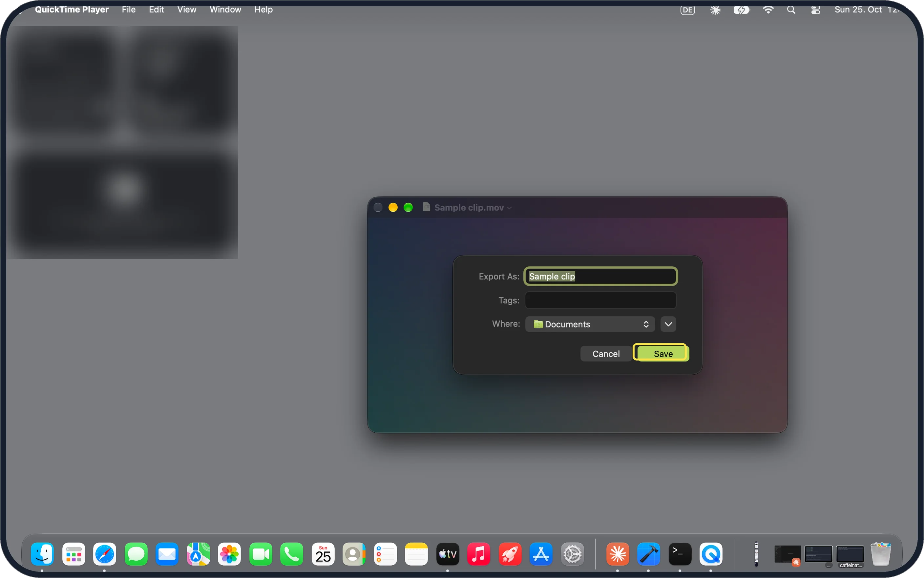The image size is (924, 578).
Task: Open Launchpad from the Dock
Action: pyautogui.click(x=73, y=554)
